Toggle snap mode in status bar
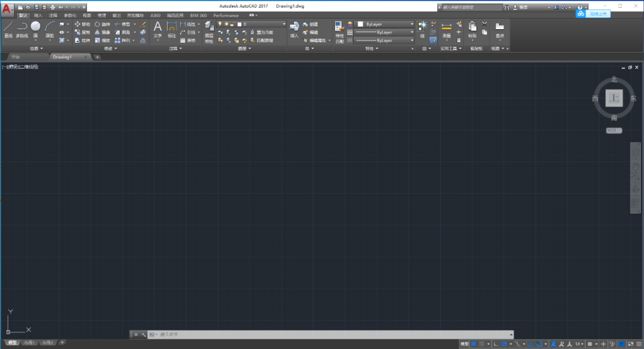The width and height of the screenshot is (644, 349). tap(482, 344)
